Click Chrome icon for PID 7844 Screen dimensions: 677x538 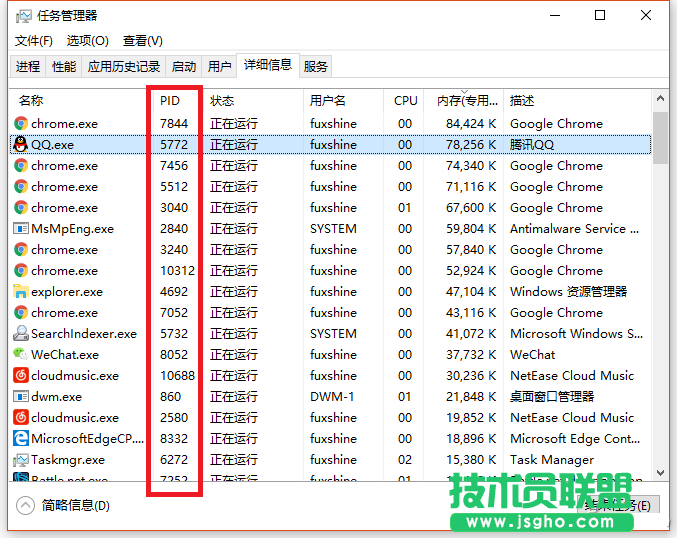click(20, 123)
